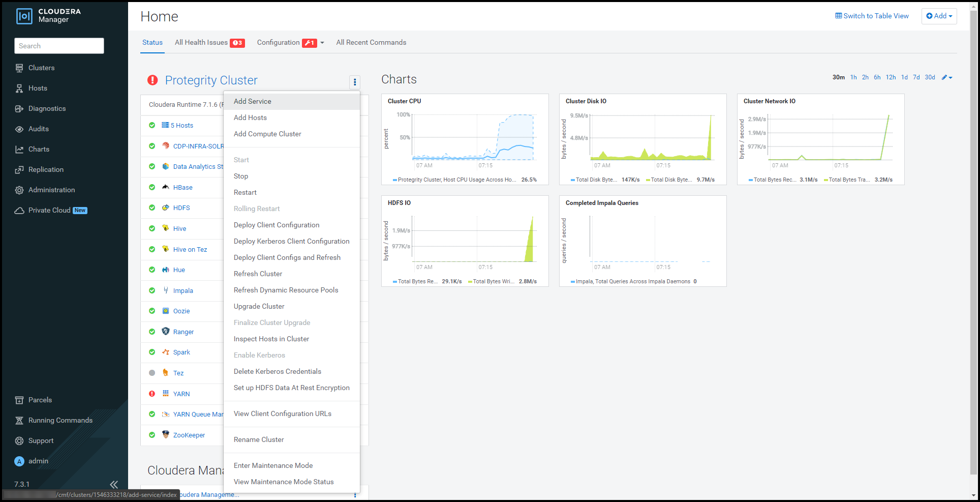The height and width of the screenshot is (502, 980).
Task: Open the Diagnostics sidebar icon
Action: (x=19, y=109)
